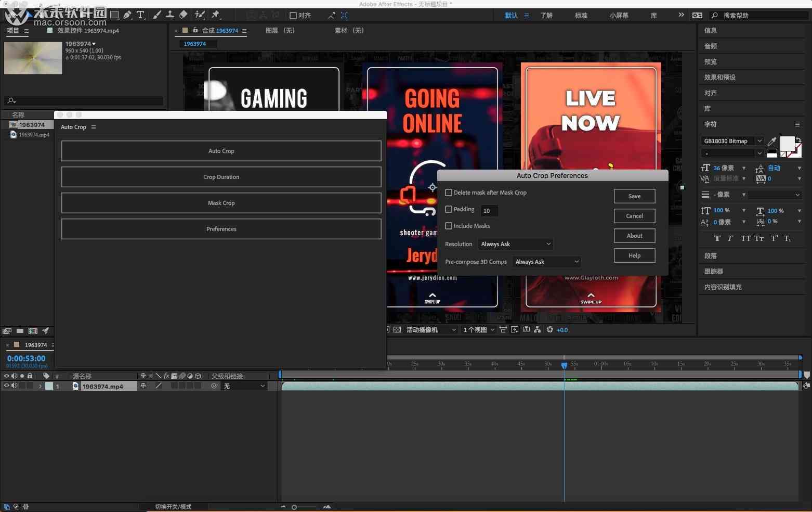This screenshot has height=512, width=812.
Task: Open the Auto Crop panel menu icon
Action: pos(94,127)
